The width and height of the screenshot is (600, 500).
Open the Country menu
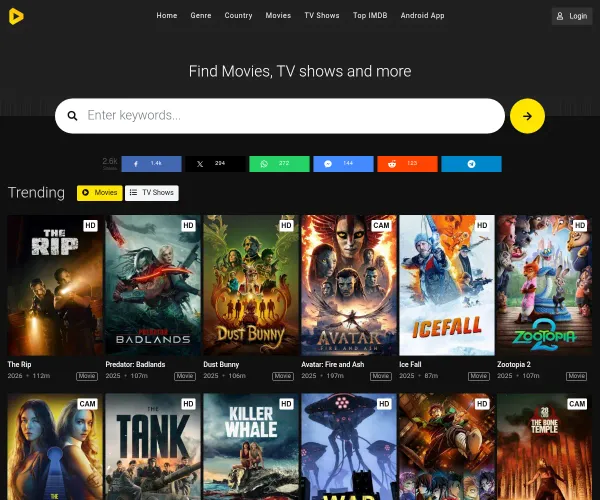point(238,16)
